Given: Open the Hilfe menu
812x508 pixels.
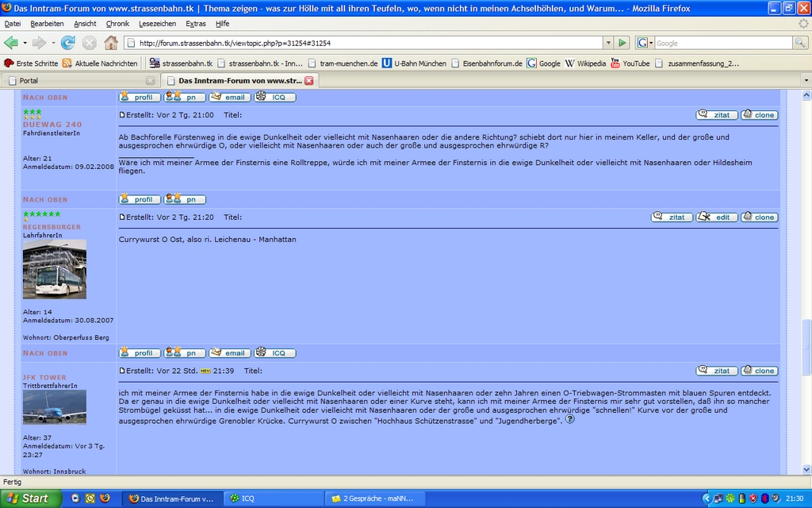Looking at the screenshot, I should pos(222,24).
